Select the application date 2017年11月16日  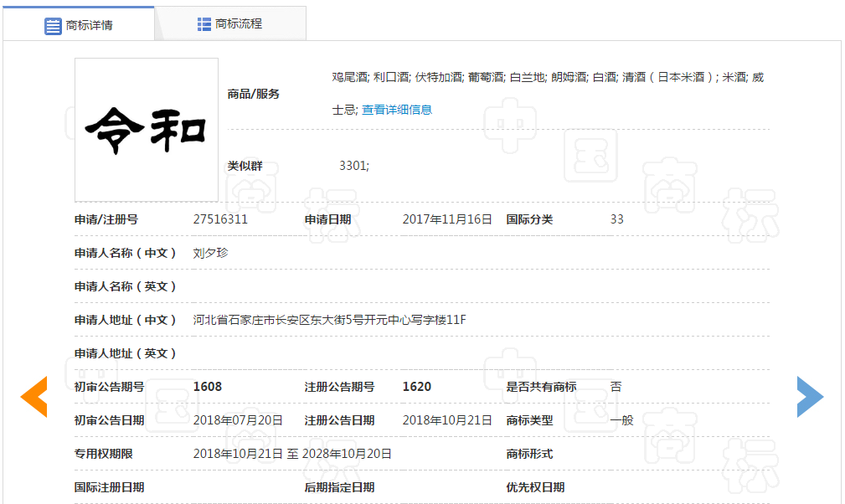(447, 219)
